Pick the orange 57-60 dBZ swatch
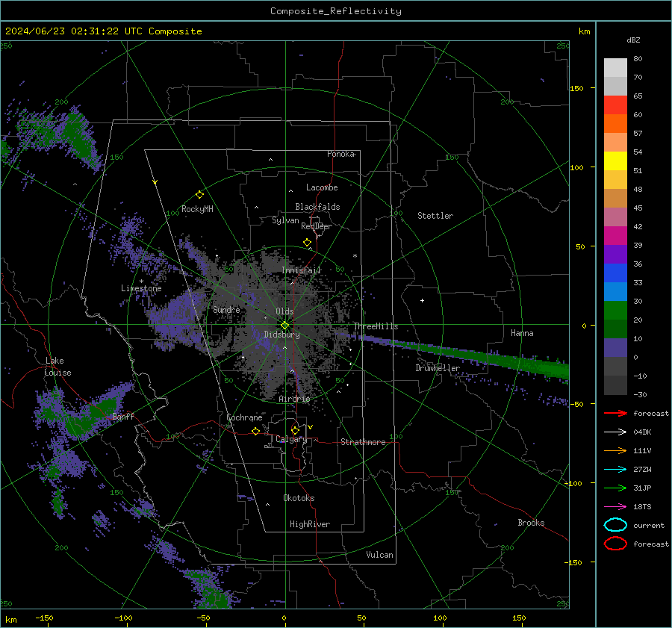The image size is (672, 628). tap(615, 124)
